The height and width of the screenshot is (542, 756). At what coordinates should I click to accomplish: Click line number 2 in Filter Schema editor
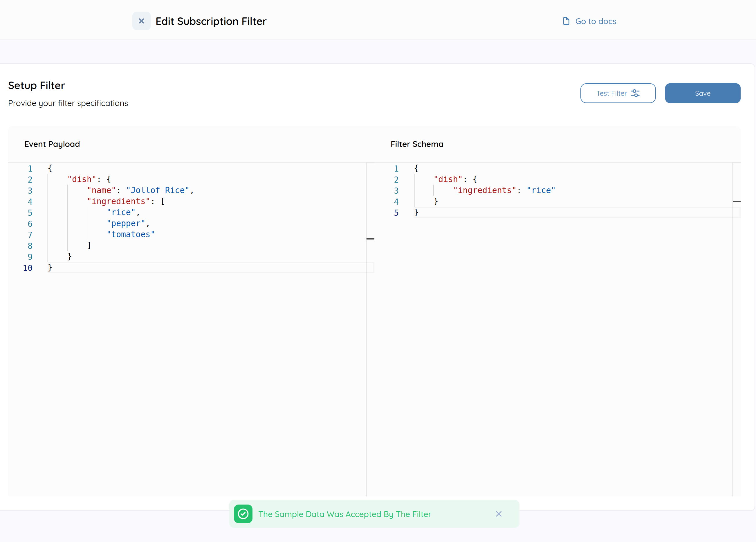396,179
